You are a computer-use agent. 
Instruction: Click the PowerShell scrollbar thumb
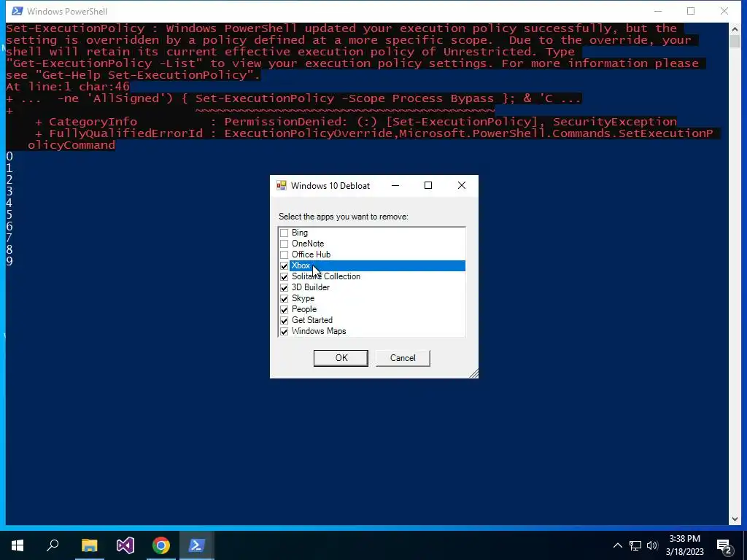[x=734, y=42]
